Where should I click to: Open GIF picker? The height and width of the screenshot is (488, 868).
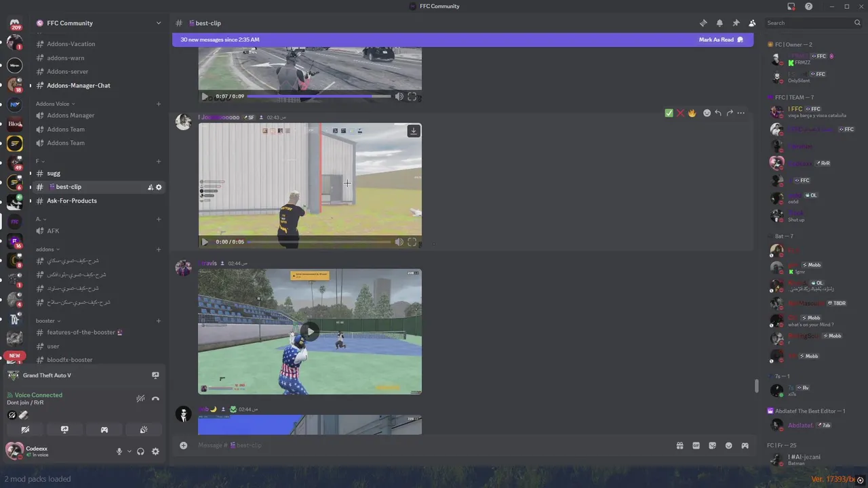(x=696, y=445)
